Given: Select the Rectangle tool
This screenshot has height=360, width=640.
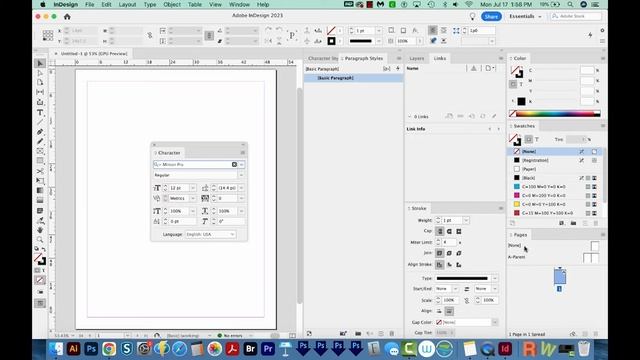Looking at the screenshot, I should coord(40,161).
